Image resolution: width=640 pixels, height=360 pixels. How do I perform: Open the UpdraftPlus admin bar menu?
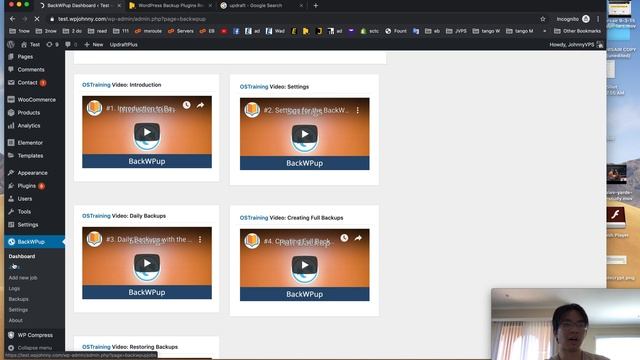[123, 44]
